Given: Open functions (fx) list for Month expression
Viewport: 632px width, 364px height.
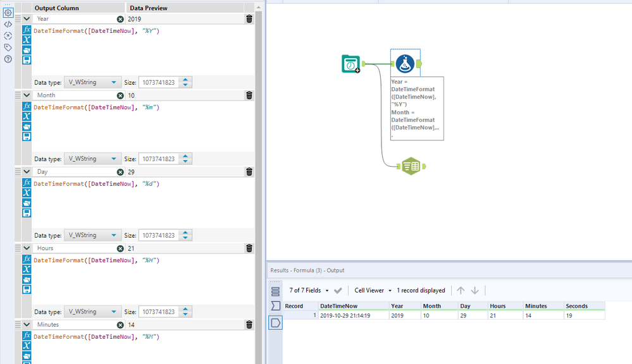Looking at the screenshot, I should tap(27, 106).
